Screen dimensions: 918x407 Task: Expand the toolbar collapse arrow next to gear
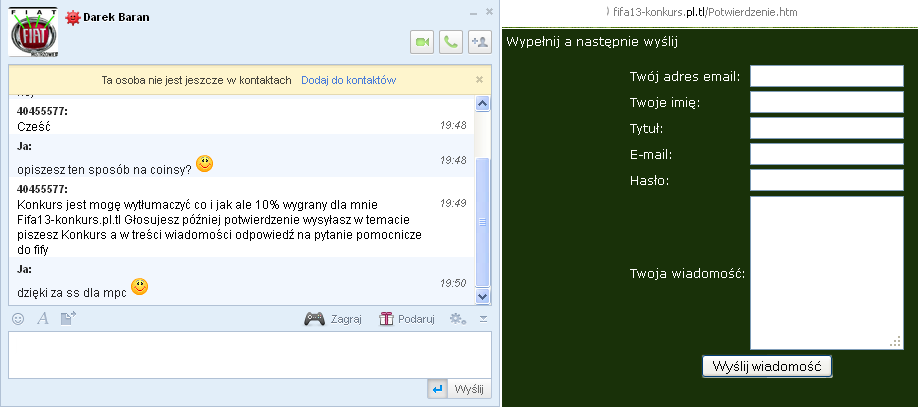[x=483, y=319]
